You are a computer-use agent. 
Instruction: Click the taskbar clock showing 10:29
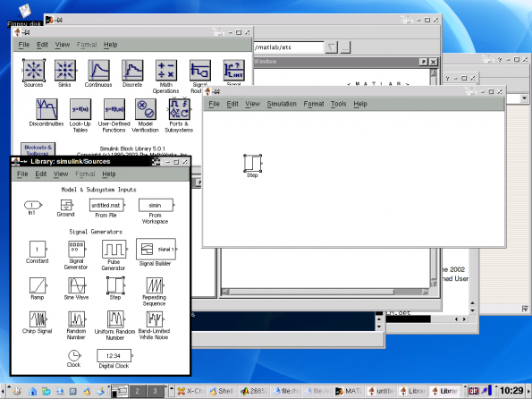511,391
